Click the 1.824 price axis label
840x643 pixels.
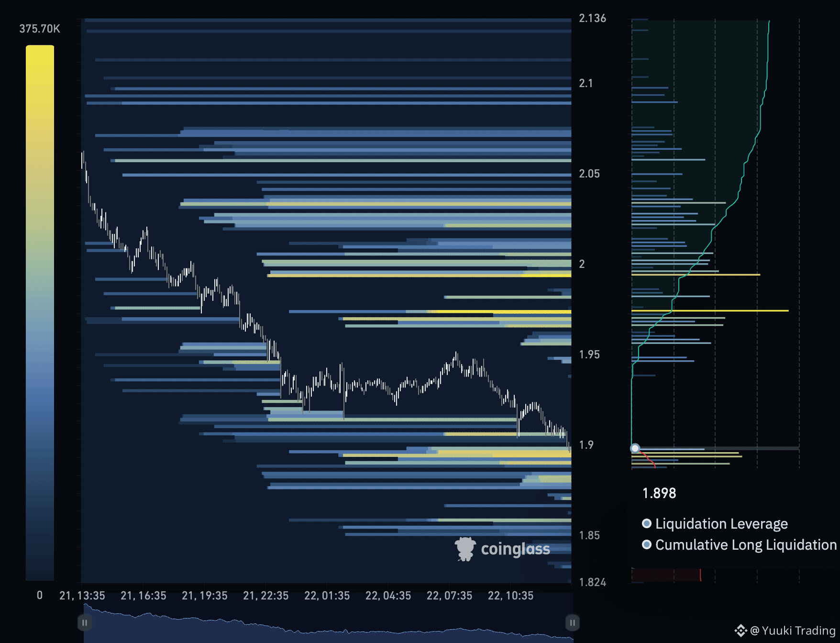[592, 582]
